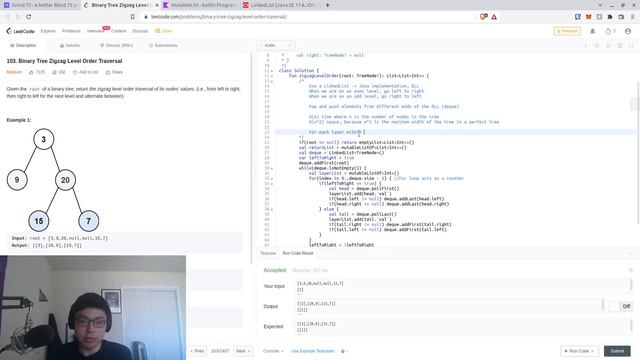Image resolution: width=640 pixels, height=360 pixels.
Task: Expand the Console dropdown
Action: (273, 351)
